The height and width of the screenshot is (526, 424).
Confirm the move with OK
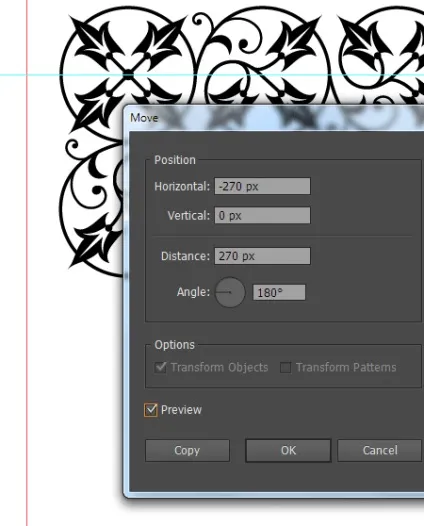pos(288,450)
